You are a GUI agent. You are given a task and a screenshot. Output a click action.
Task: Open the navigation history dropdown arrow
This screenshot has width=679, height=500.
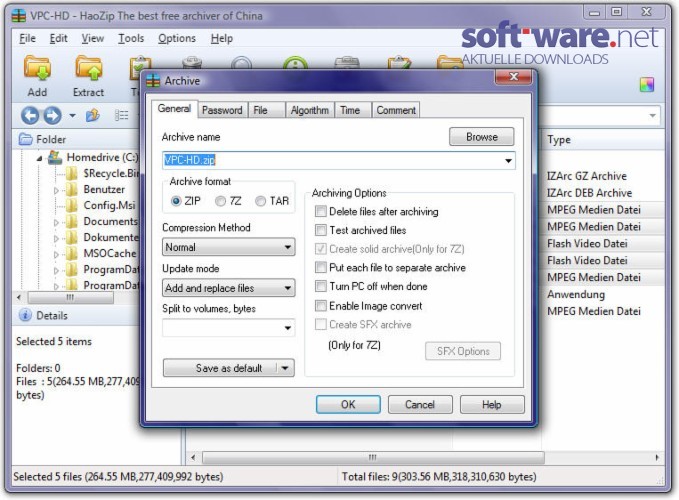(x=72, y=116)
